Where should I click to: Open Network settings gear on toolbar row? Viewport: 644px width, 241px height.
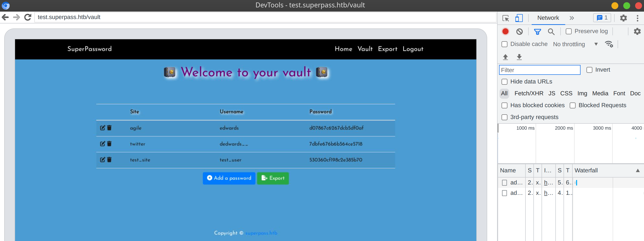[637, 31]
